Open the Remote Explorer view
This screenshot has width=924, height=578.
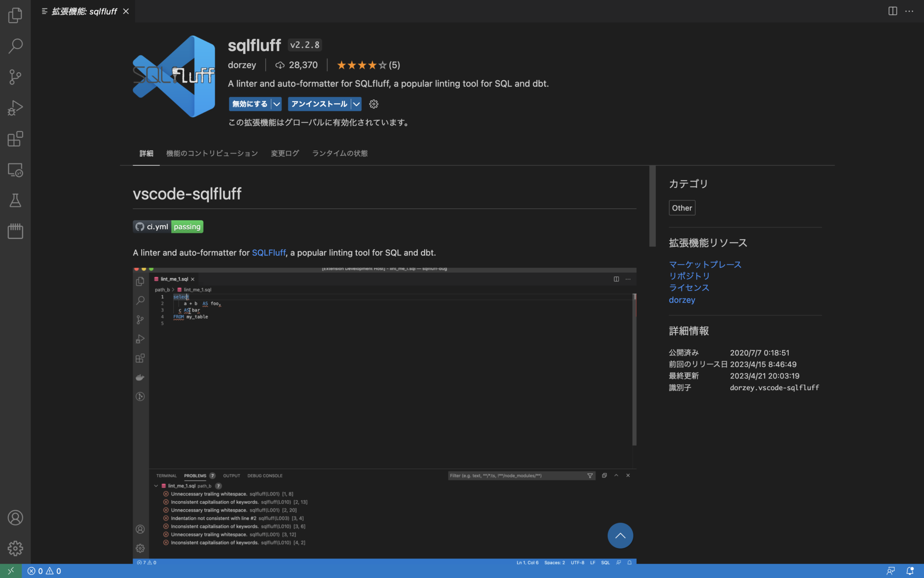tap(15, 170)
